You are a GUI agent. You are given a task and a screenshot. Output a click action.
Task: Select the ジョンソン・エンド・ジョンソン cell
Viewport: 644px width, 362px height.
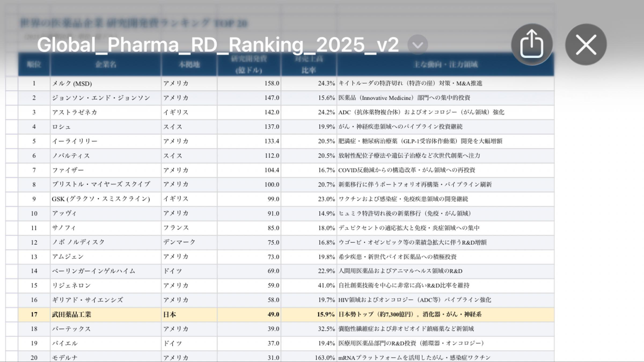click(106, 98)
